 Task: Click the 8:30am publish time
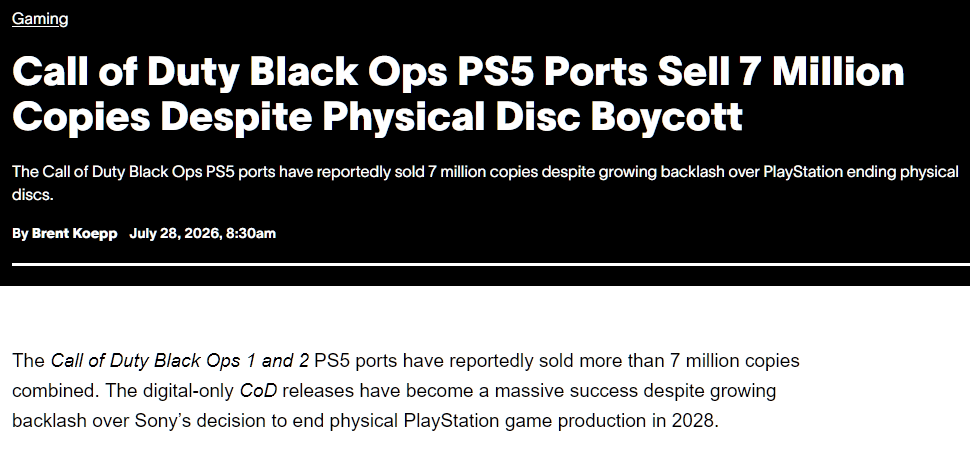point(251,233)
